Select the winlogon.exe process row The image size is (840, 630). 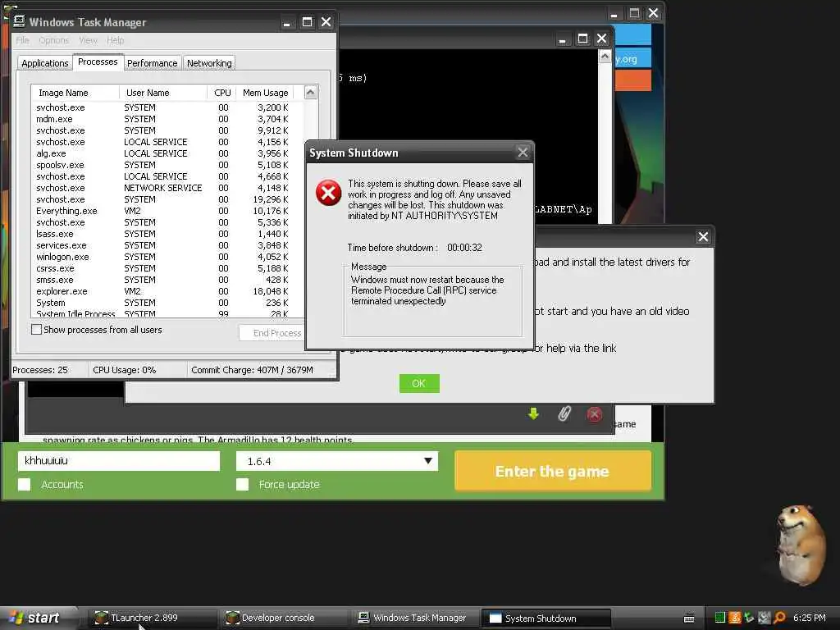click(167, 257)
